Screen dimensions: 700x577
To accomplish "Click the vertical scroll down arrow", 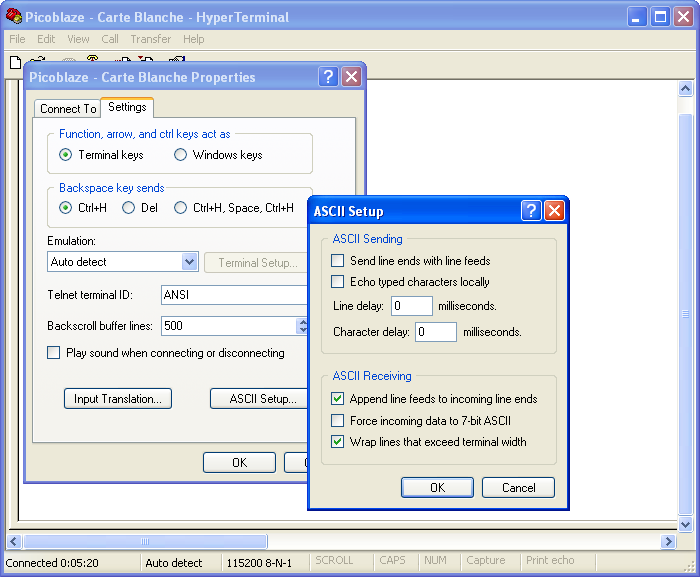I will [x=685, y=524].
